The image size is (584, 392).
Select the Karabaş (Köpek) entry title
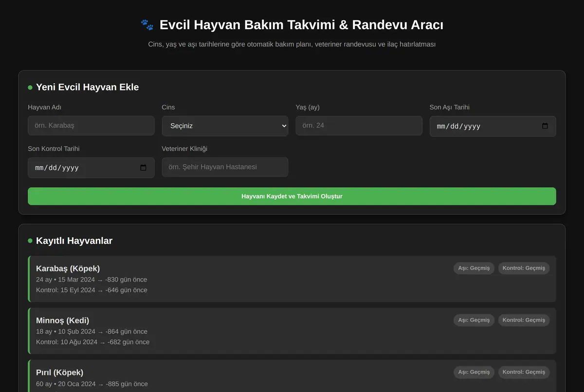point(68,268)
